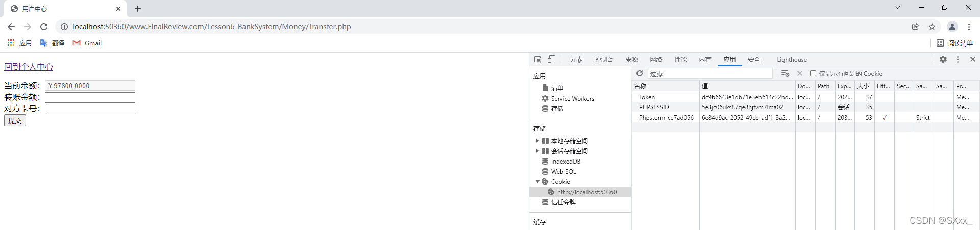980x230 pixels.
Task: Delete selected cookie with the X icon
Action: point(800,74)
